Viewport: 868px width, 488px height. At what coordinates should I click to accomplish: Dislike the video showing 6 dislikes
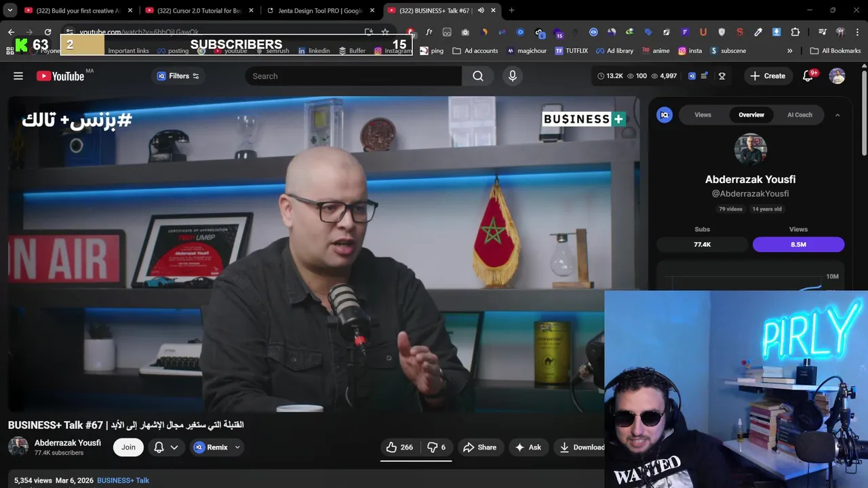coord(436,447)
